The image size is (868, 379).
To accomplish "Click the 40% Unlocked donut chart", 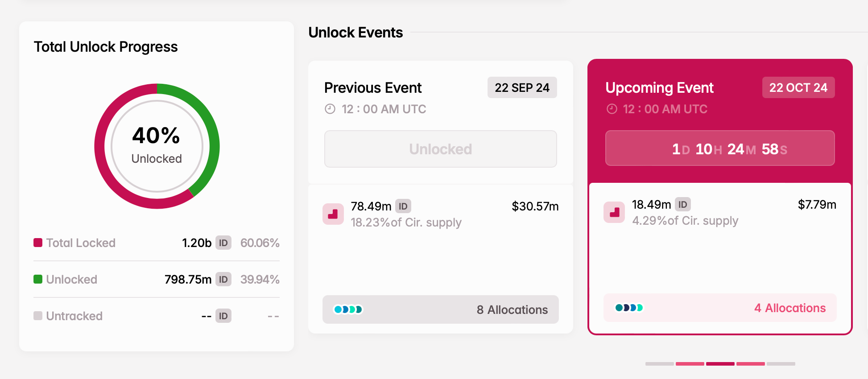I will point(157,146).
